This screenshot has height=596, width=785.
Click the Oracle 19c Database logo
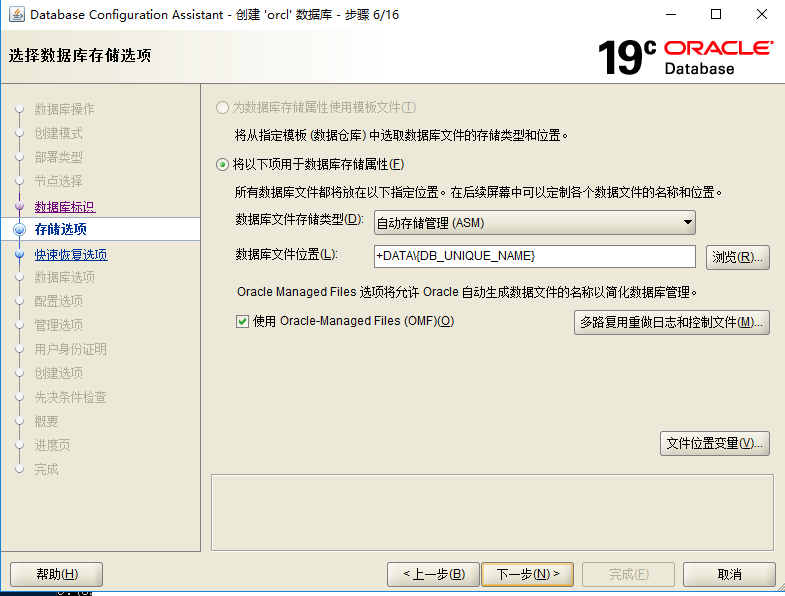[x=685, y=57]
